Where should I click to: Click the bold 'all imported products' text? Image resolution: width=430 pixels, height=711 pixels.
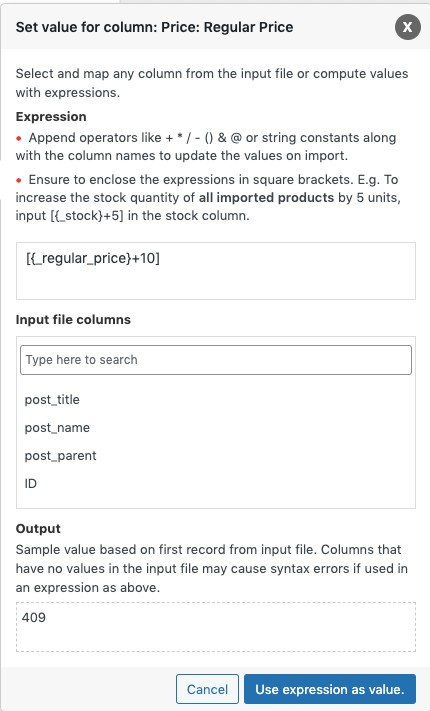tap(266, 198)
